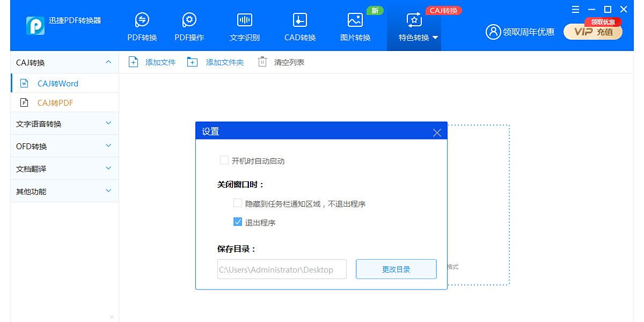The height and width of the screenshot is (322, 644).
Task: Enable 开机时自动启动 option
Action: [224, 159]
